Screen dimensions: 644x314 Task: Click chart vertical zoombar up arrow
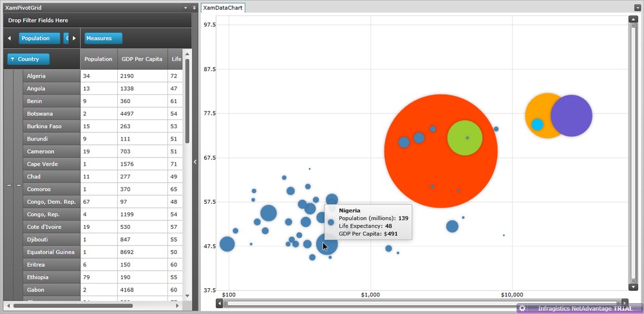(x=633, y=19)
